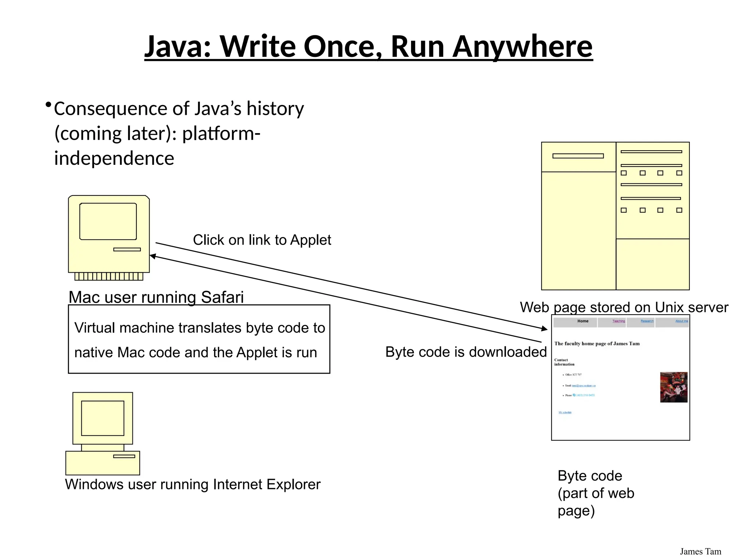Click the Click on link to Applet label

point(262,240)
